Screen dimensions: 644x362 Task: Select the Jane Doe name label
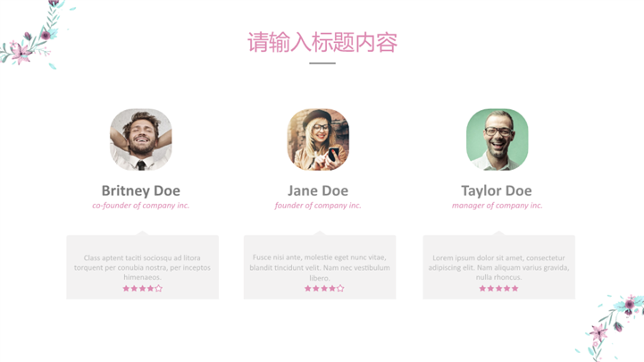318,190
